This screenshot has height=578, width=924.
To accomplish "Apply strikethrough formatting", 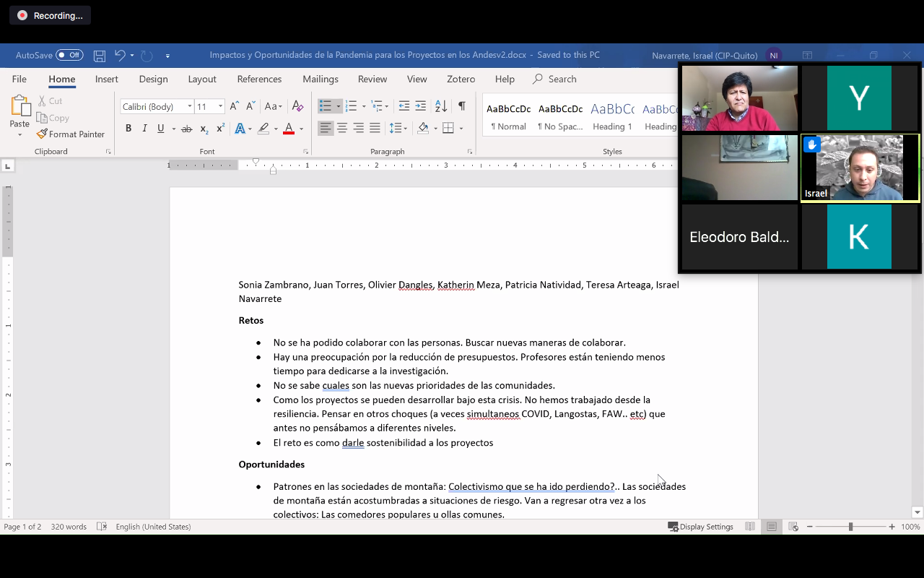I will click(186, 129).
